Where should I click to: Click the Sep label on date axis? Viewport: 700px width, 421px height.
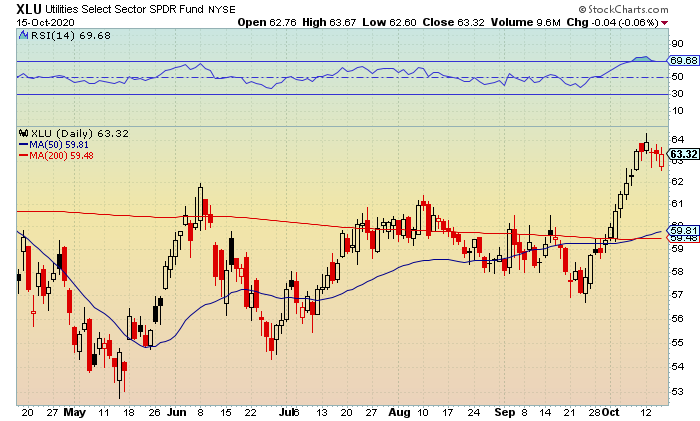(x=505, y=413)
